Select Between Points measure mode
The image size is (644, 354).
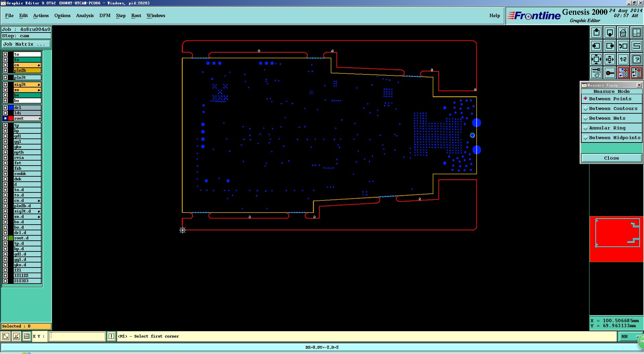611,99
